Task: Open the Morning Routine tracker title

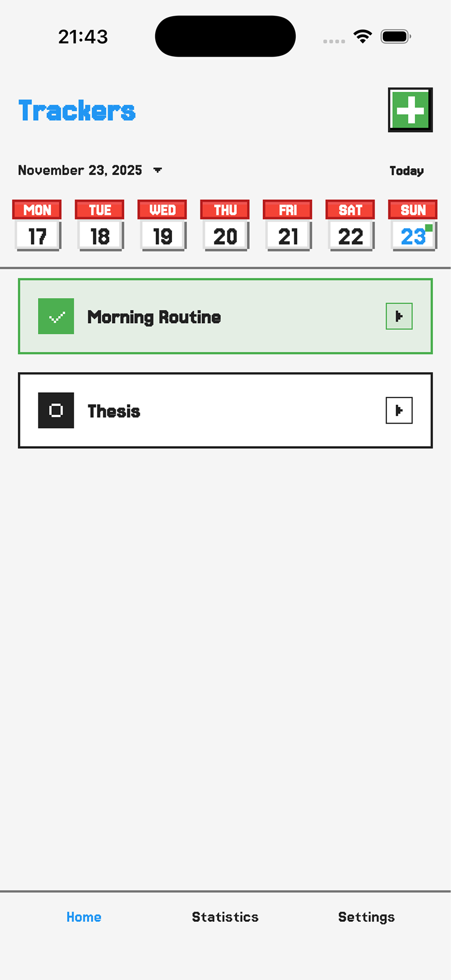Action: [154, 317]
